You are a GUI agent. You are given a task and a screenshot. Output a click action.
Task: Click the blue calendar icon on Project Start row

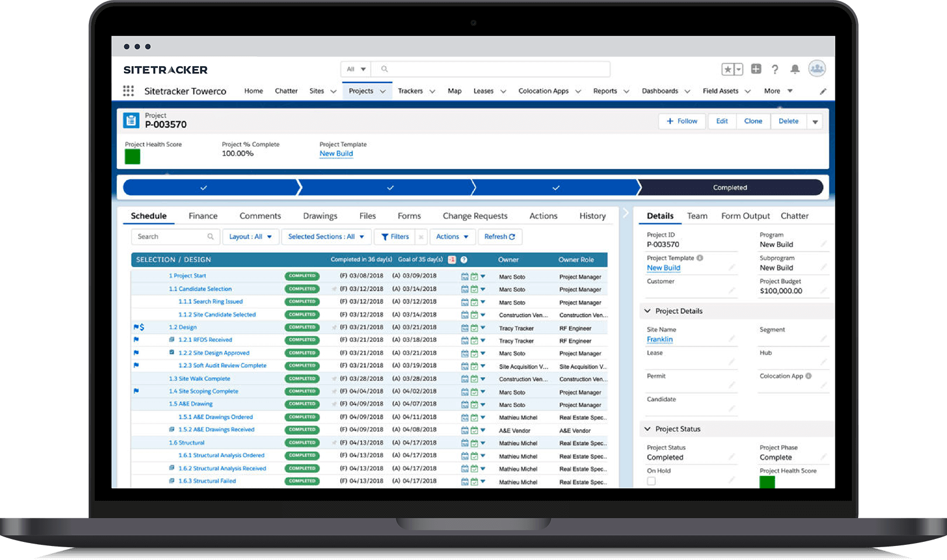(x=464, y=276)
